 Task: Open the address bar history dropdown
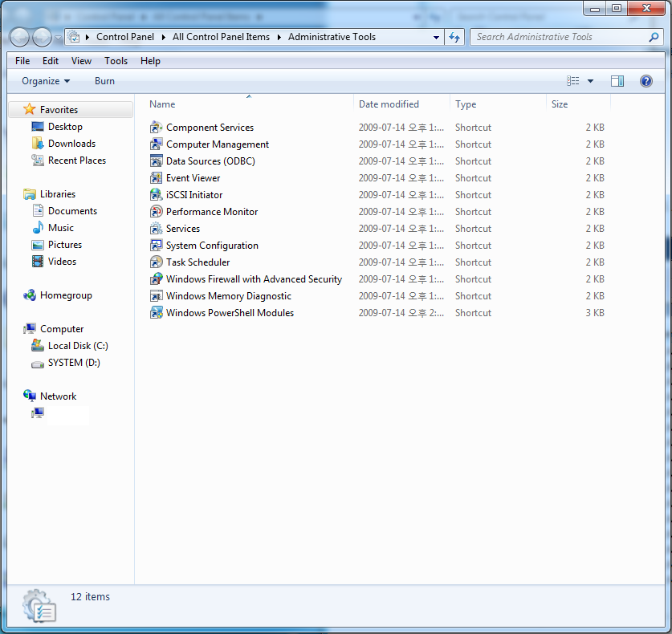coord(436,37)
